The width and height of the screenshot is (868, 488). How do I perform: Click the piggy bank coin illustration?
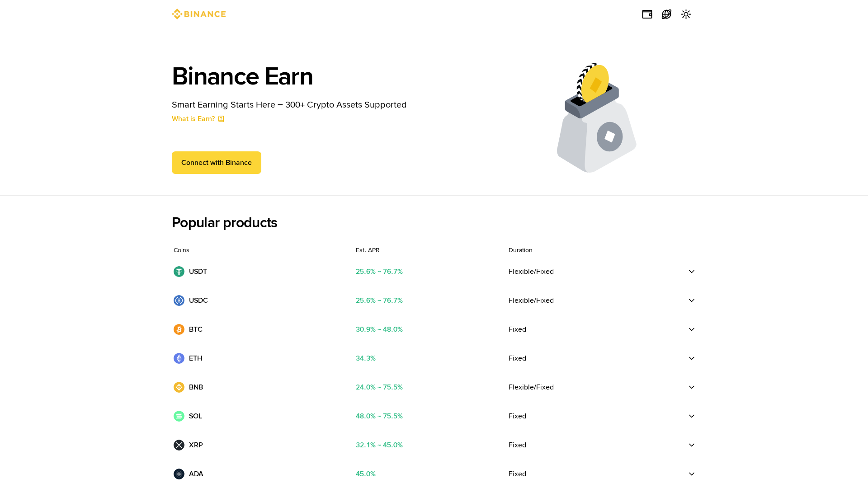pos(597,118)
